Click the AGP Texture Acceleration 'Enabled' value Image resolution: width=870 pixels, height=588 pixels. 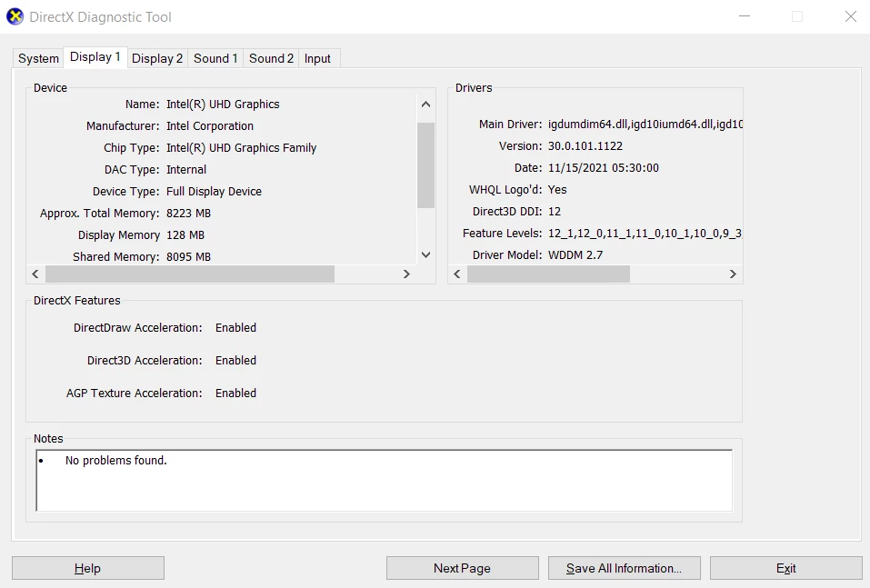point(235,394)
